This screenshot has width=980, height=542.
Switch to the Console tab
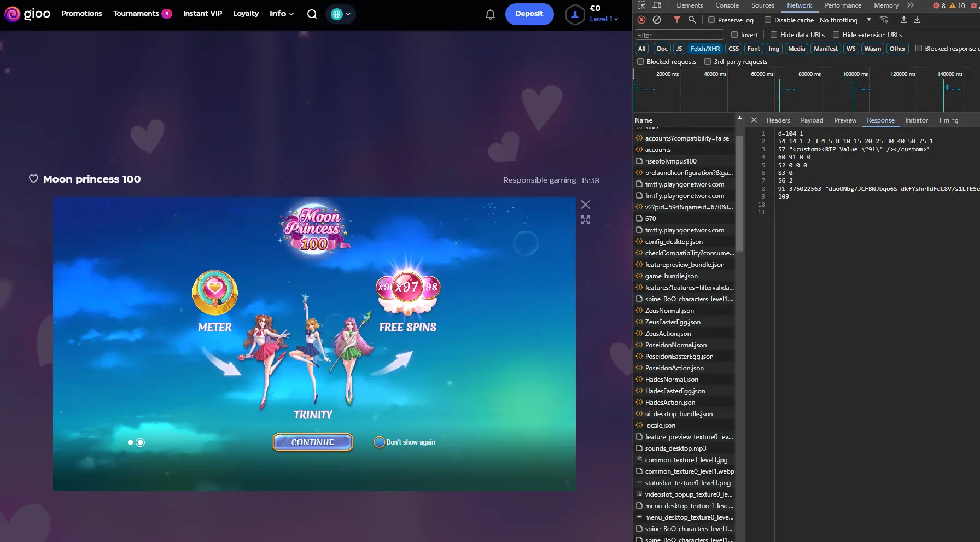(x=727, y=5)
